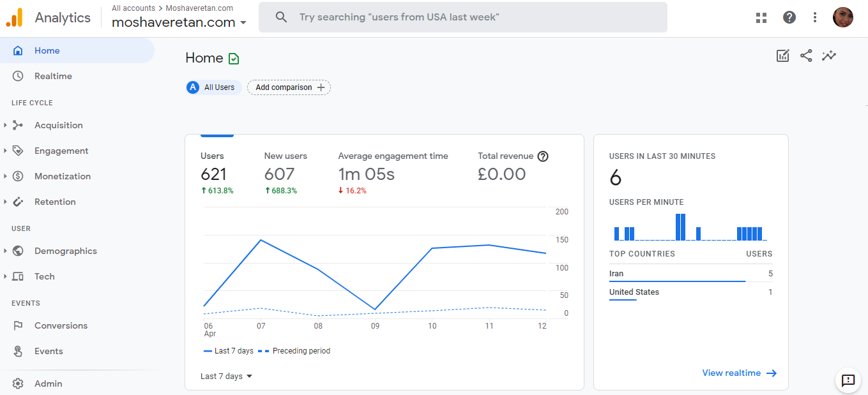868x395 pixels.
Task: Click the Monetization dollar icon
Action: coord(18,176)
